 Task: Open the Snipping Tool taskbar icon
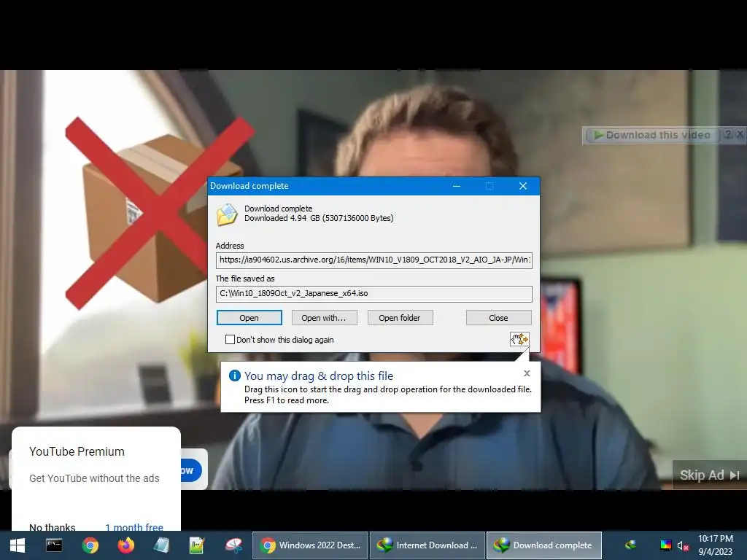pos(233,545)
